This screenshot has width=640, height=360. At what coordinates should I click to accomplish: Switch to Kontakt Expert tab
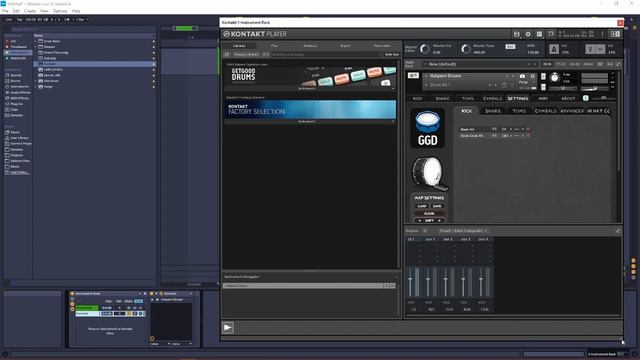[345, 46]
